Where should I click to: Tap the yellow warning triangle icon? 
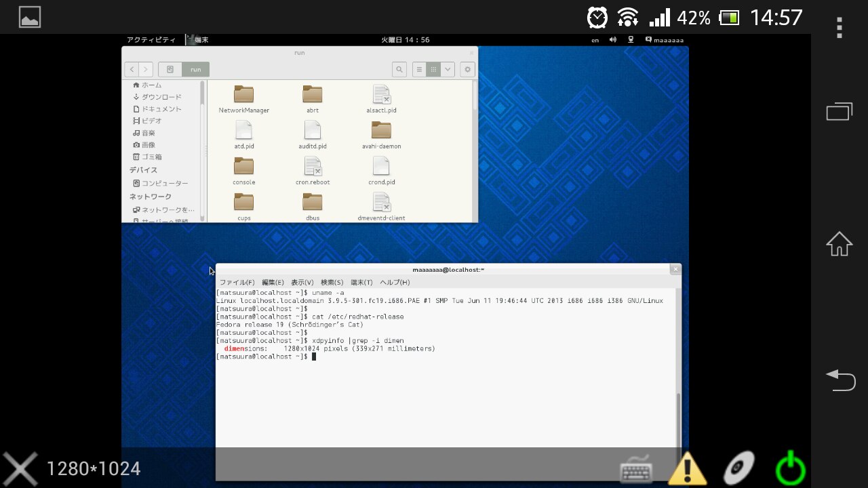[x=687, y=469]
